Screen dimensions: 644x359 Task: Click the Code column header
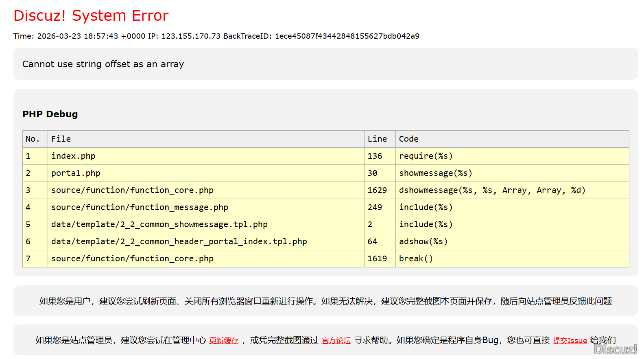click(x=408, y=139)
